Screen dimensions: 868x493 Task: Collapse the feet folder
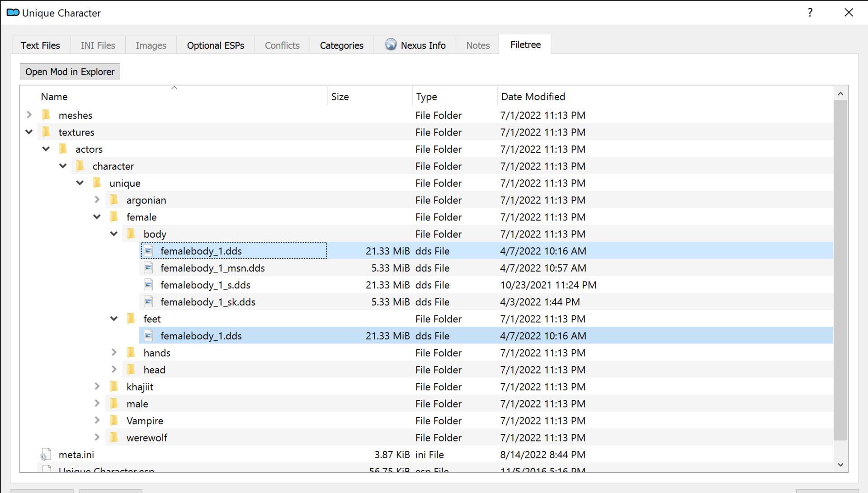[x=114, y=319]
